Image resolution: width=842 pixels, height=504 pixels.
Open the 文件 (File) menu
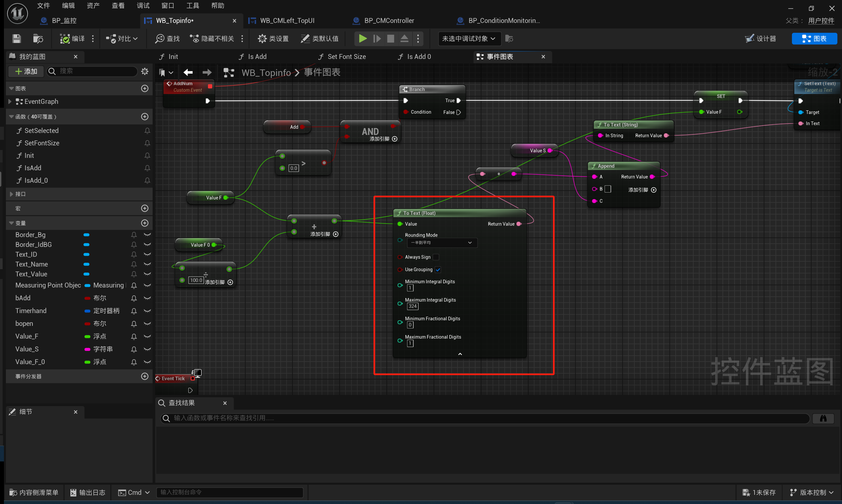pyautogui.click(x=44, y=6)
